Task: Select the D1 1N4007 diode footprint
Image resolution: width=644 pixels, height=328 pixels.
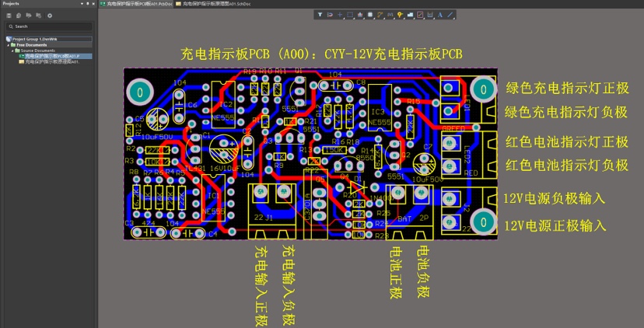Action: click(x=356, y=187)
